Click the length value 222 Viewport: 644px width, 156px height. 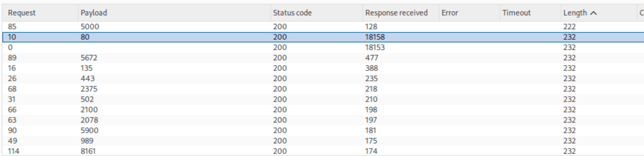point(569,26)
